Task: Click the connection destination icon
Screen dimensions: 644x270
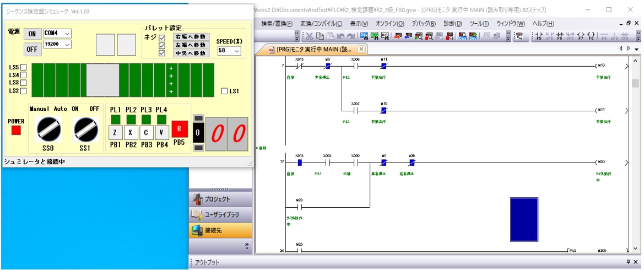Action: [x=197, y=230]
